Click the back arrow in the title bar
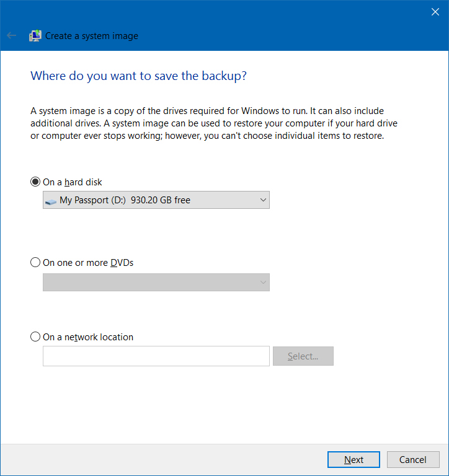The width and height of the screenshot is (449, 476). point(11,36)
